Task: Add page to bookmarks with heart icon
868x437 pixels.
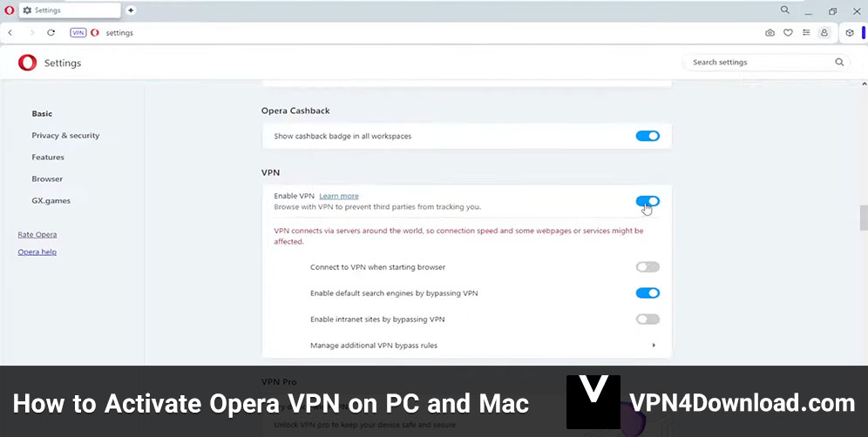Action: click(x=788, y=33)
